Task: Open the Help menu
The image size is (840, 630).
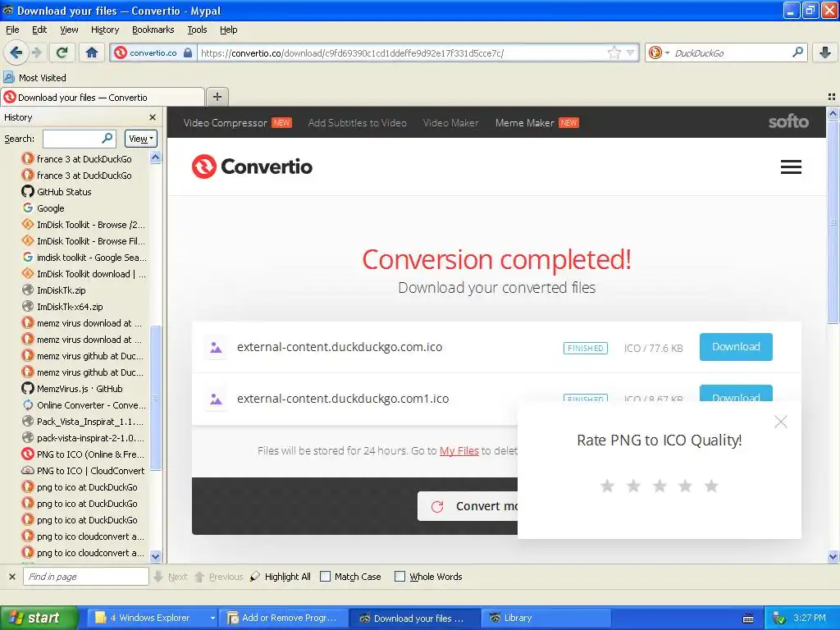Action: (x=228, y=30)
